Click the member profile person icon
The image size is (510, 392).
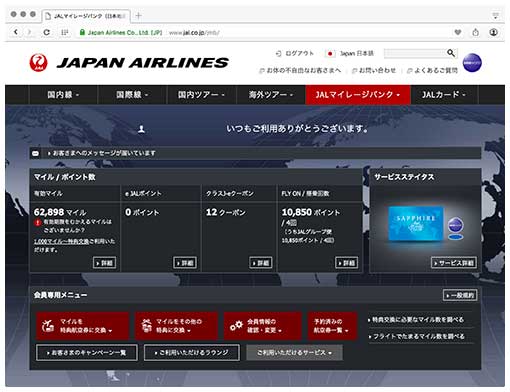point(141,129)
